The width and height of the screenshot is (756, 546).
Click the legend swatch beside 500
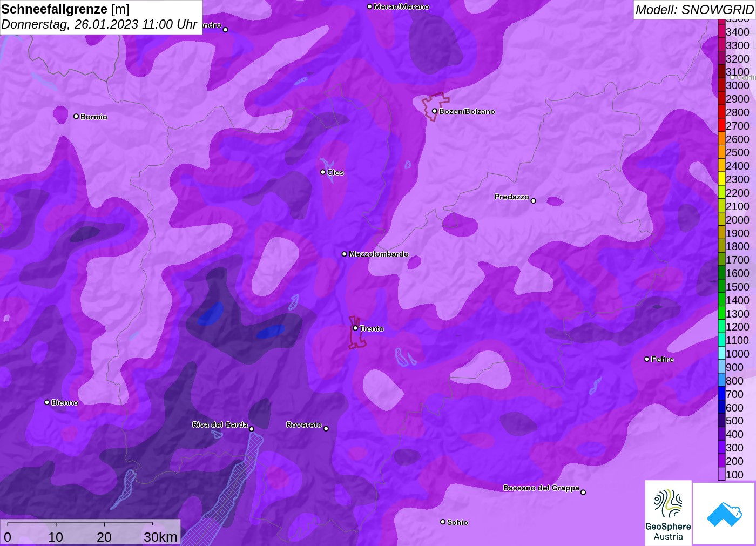(721, 420)
